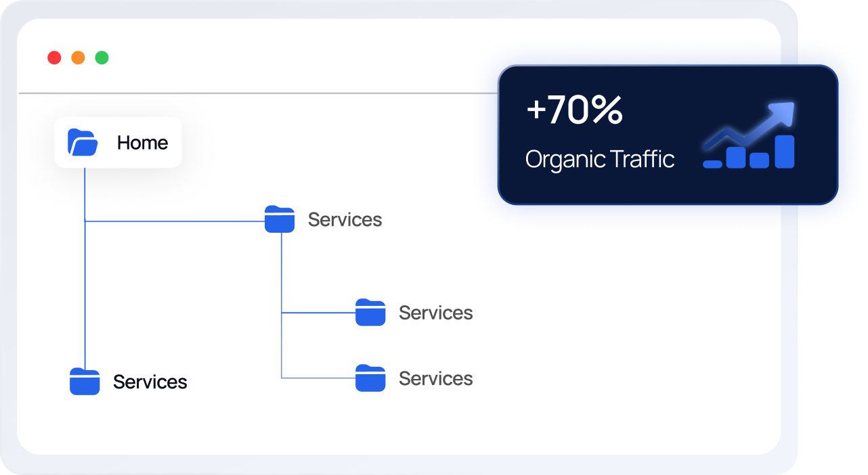Select the Home label in the tree

coord(142,143)
